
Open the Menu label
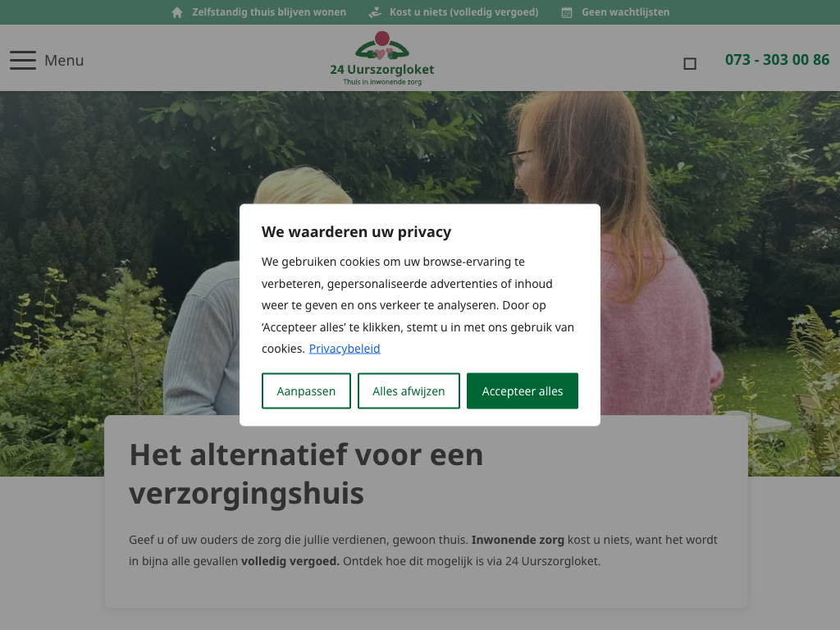pyautogui.click(x=64, y=60)
